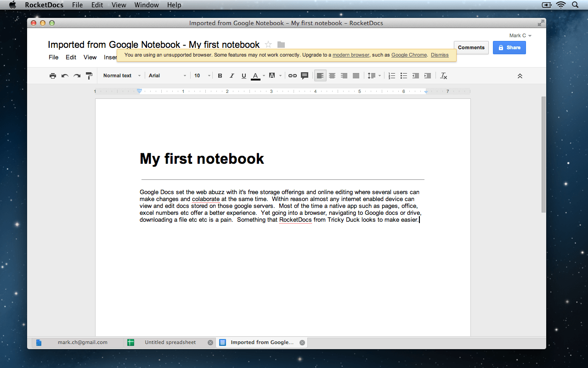Toggle underline formatting

point(244,76)
